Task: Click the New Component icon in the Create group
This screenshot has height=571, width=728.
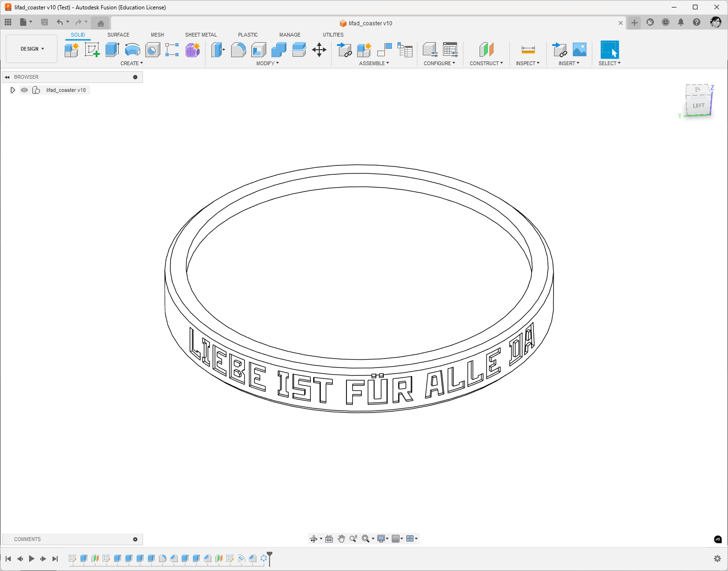Action: pyautogui.click(x=72, y=50)
